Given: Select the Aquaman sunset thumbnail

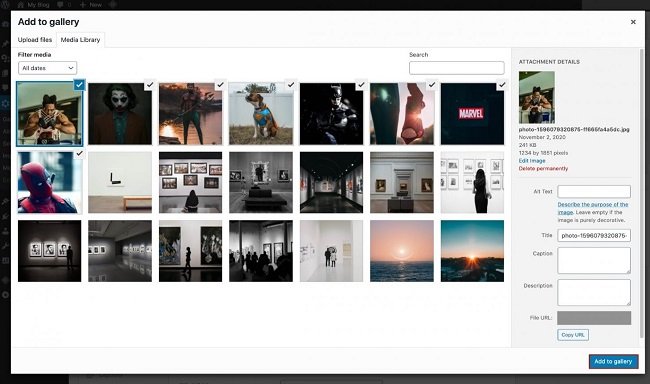Looking at the screenshot, I should click(190, 114).
